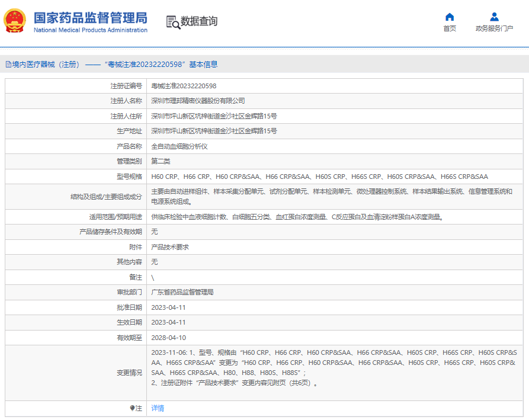Click the 注册人住所 row label
The height and width of the screenshot is (420, 529).
(126, 116)
